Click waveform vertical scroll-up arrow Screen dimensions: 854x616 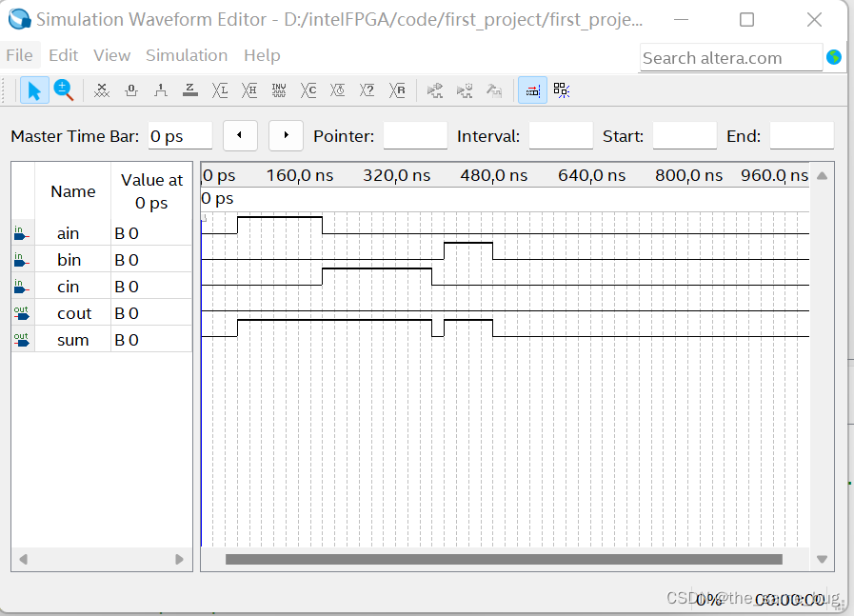pos(823,175)
